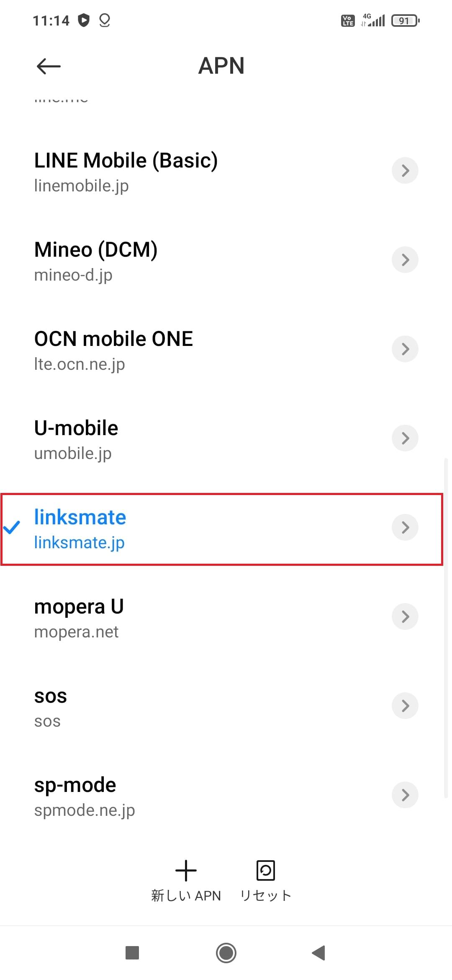Choose the U-mobile APN entry
452x980 pixels.
coord(76,439)
